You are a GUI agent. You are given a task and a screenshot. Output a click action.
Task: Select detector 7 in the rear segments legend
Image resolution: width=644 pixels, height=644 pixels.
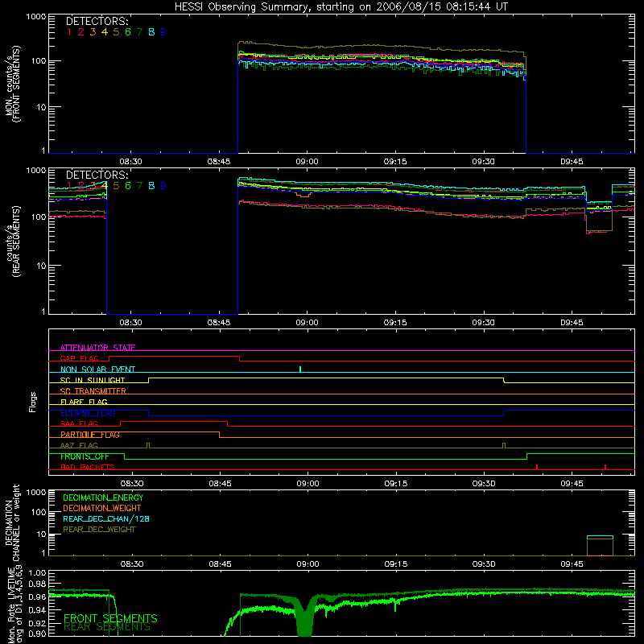(139, 186)
